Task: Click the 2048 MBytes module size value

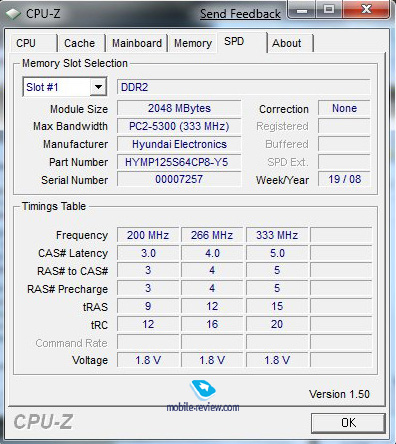Action: coord(179,108)
